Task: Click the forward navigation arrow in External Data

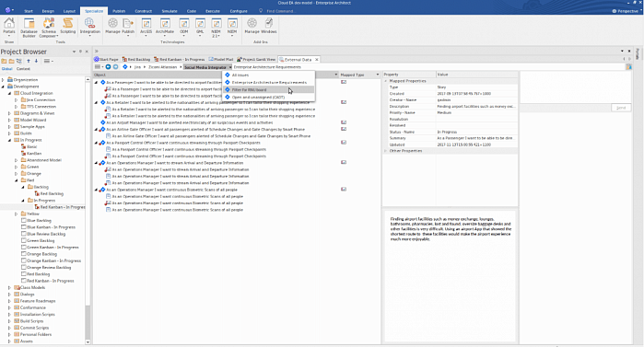Action: [116, 67]
